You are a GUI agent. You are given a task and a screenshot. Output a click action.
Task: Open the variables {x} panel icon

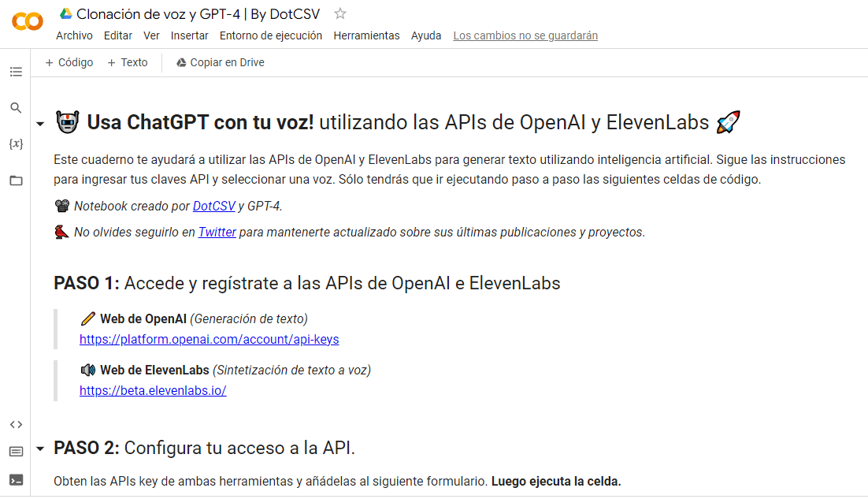(16, 144)
